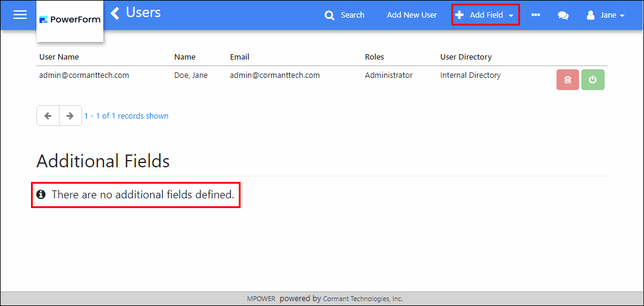
Task: Click the info icon beside no additional fields
Action: coord(41,194)
